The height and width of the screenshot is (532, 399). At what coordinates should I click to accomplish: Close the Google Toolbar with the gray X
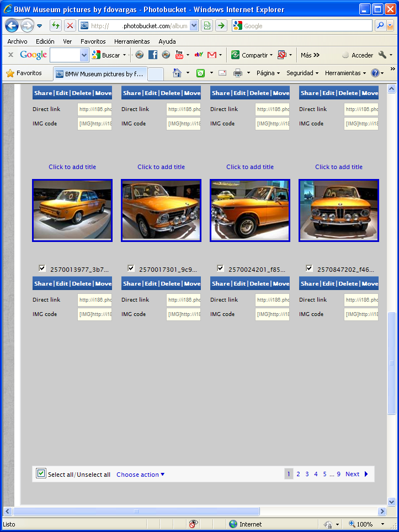coord(11,55)
